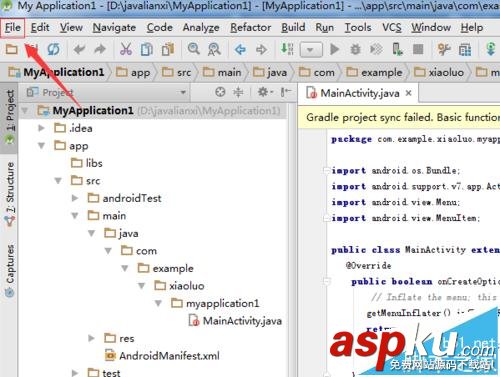Expand the androidTest folder
This screenshot has height=377, width=500.
[75, 198]
